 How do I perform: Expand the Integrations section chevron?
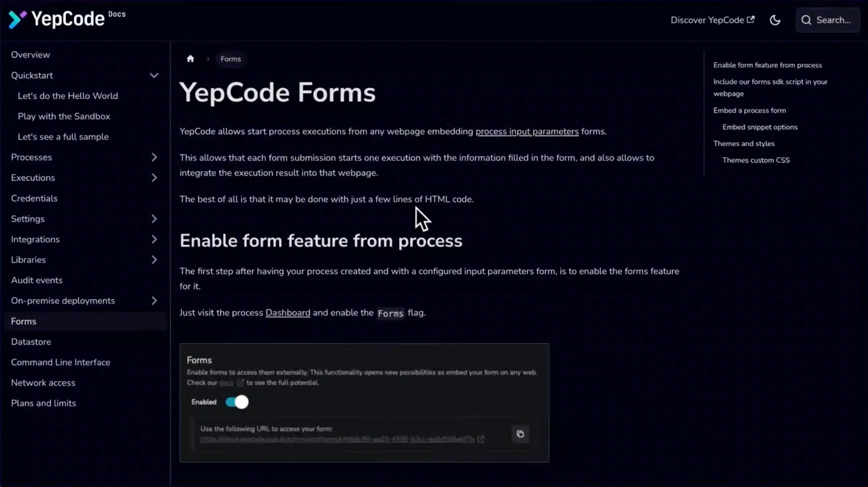(x=154, y=240)
